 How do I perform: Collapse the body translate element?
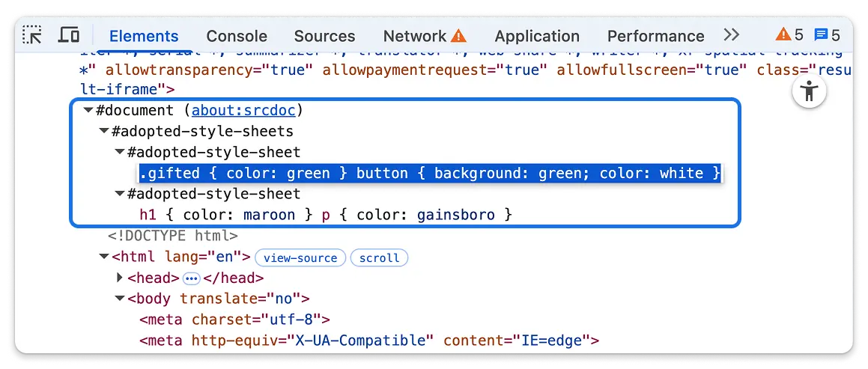click(x=120, y=299)
